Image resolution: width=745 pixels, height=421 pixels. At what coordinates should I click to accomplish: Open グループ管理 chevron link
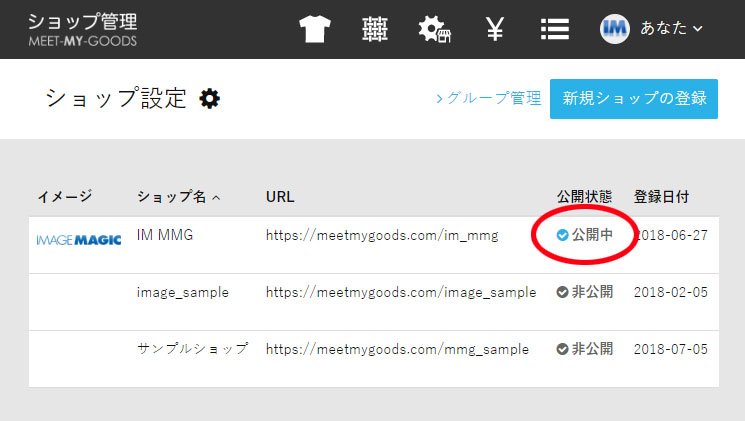pos(488,99)
